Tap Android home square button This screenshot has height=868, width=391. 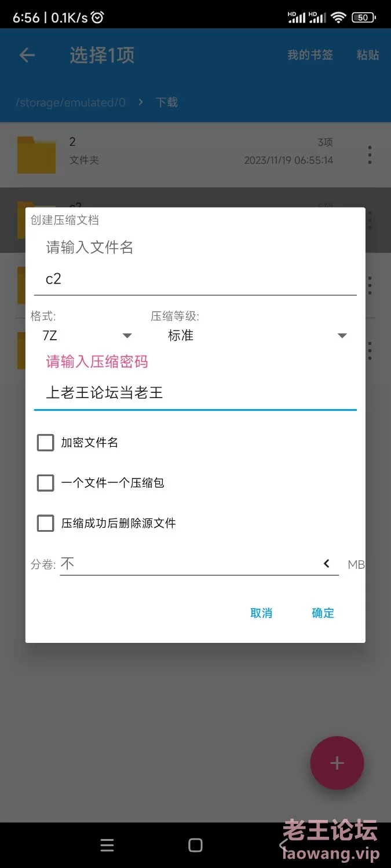click(196, 845)
